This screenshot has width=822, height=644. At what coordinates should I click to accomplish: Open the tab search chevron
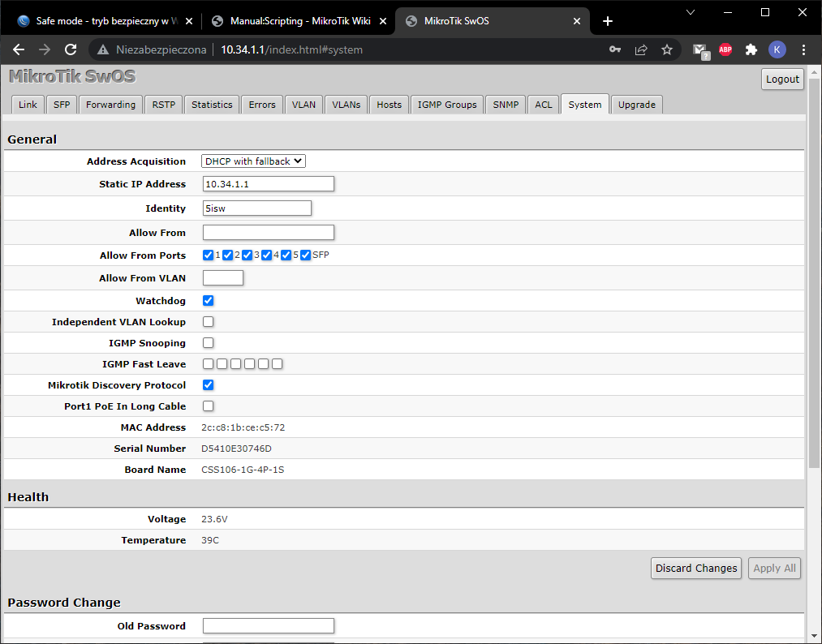[691, 13]
